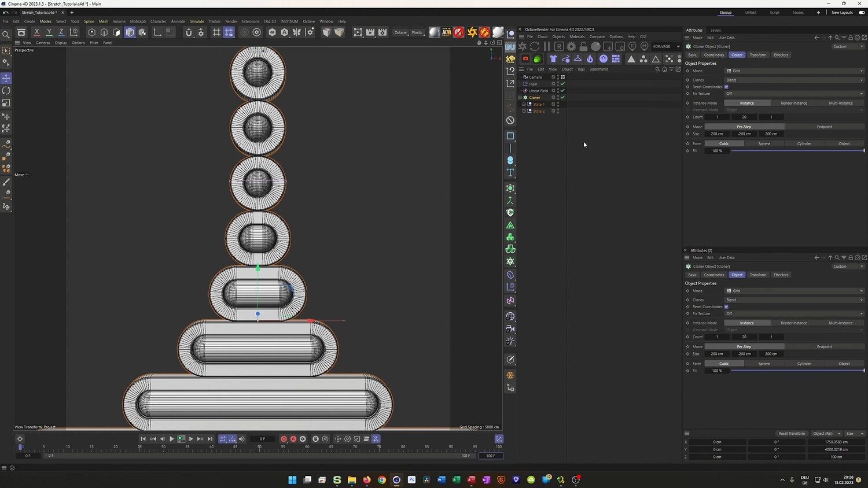The width and height of the screenshot is (868, 488).
Task: Choose Cylinder form in Attributes (2)
Action: 804,364
